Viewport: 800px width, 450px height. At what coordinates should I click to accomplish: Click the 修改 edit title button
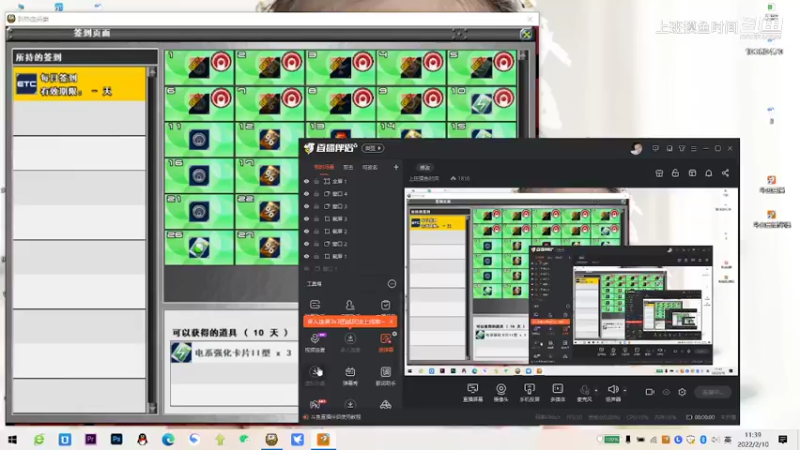tap(424, 167)
